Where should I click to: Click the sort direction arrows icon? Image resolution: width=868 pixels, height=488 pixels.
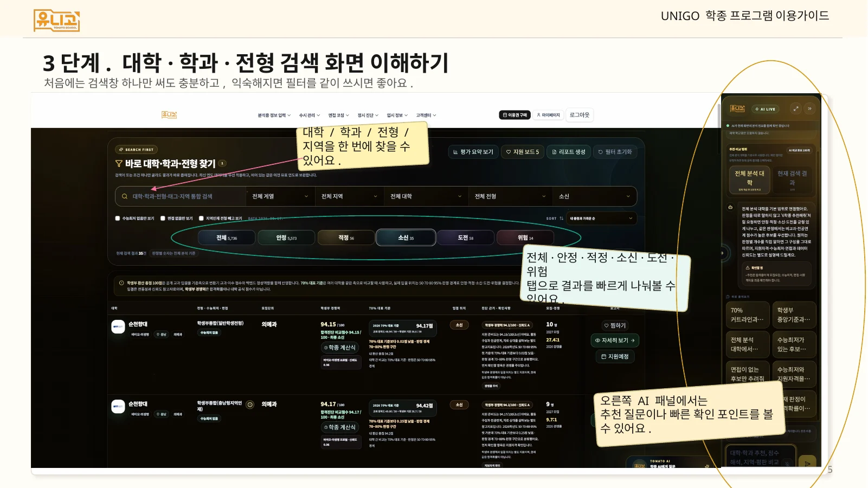[x=561, y=219]
